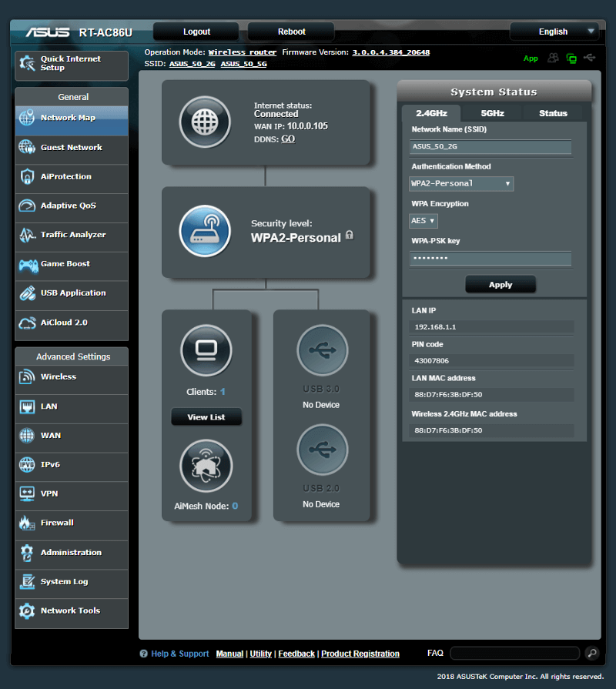The height and width of the screenshot is (689, 616).
Task: Click the Game Boost controller icon
Action: (x=28, y=265)
